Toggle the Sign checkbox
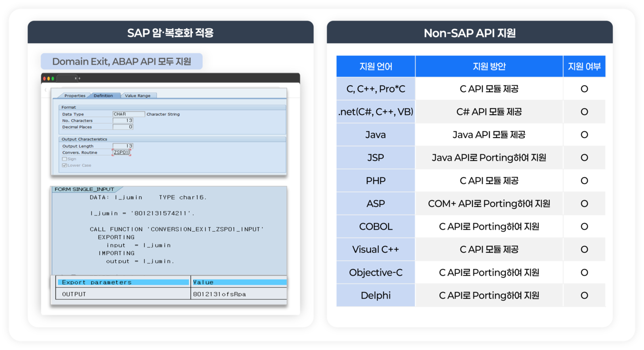 click(64, 159)
